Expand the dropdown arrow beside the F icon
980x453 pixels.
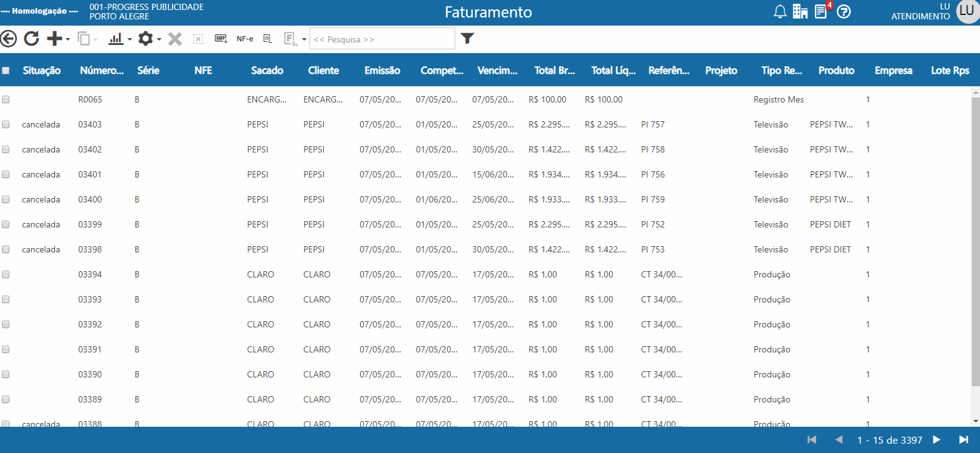(304, 39)
